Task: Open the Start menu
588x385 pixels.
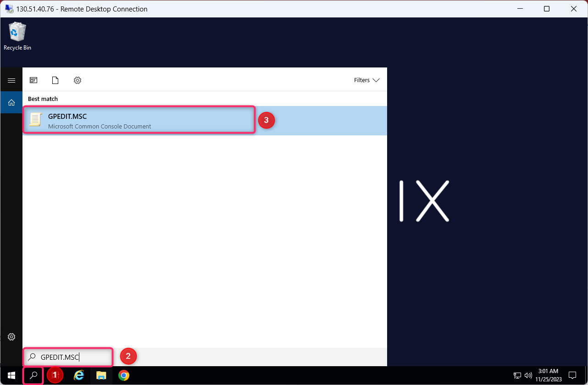Action: coord(11,375)
